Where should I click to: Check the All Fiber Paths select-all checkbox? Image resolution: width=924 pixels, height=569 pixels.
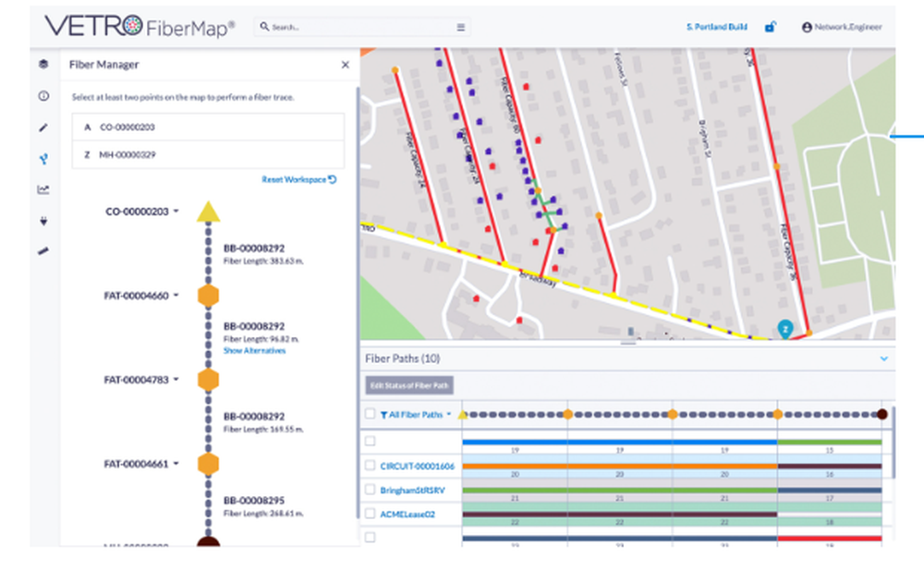(x=371, y=414)
